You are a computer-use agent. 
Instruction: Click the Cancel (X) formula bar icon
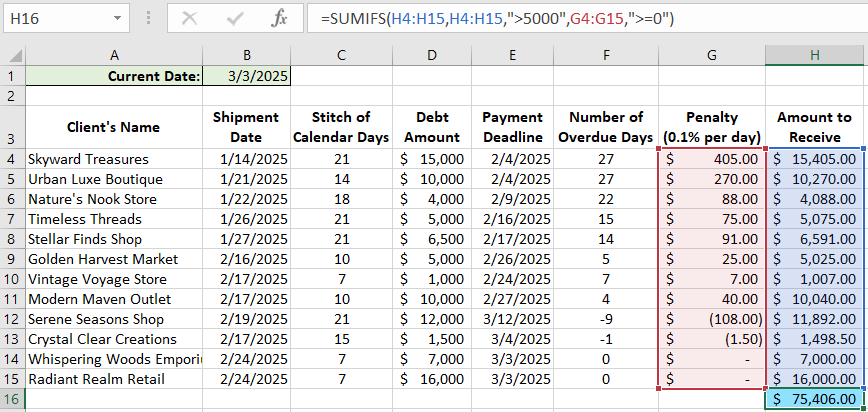191,18
